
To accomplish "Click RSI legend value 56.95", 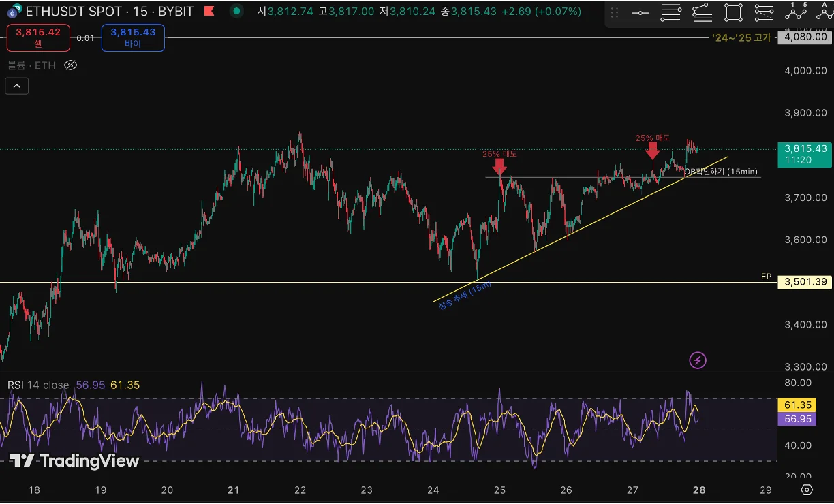I will [x=91, y=385].
